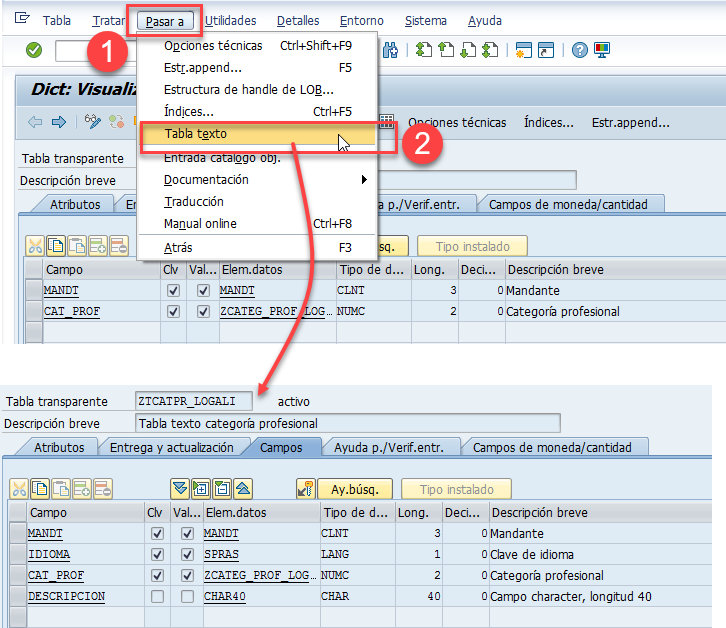Click the Copy icon above the CAT_PROF-only table
726x628 pixels.
tap(56, 246)
